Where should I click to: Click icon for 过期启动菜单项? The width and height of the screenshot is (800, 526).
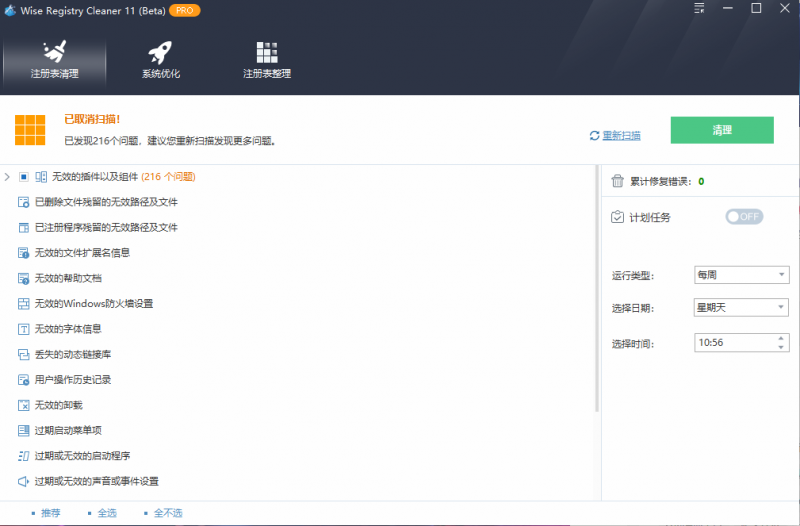click(x=23, y=431)
